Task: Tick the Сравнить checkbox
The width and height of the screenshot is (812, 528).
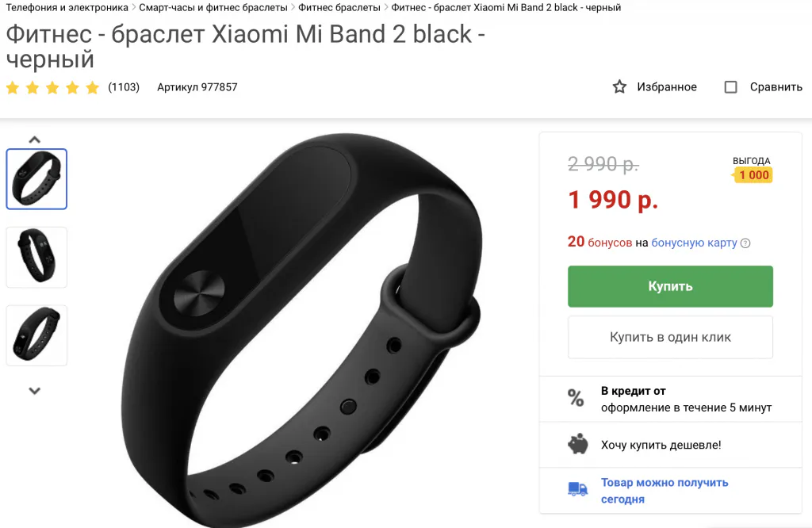Action: click(730, 87)
